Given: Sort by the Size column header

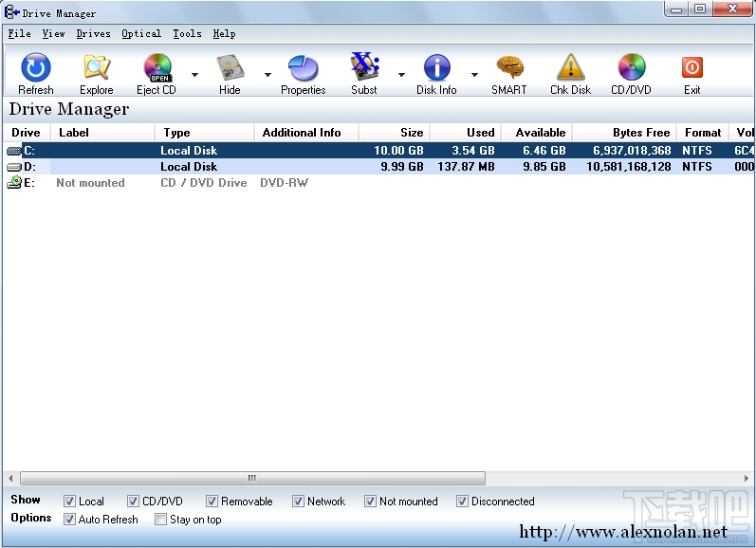Looking at the screenshot, I should (x=394, y=133).
